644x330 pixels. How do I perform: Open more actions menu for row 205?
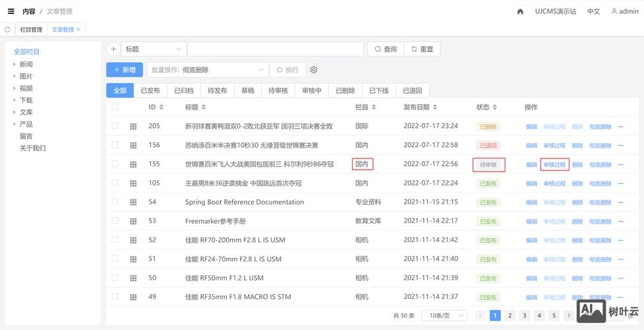(620, 127)
